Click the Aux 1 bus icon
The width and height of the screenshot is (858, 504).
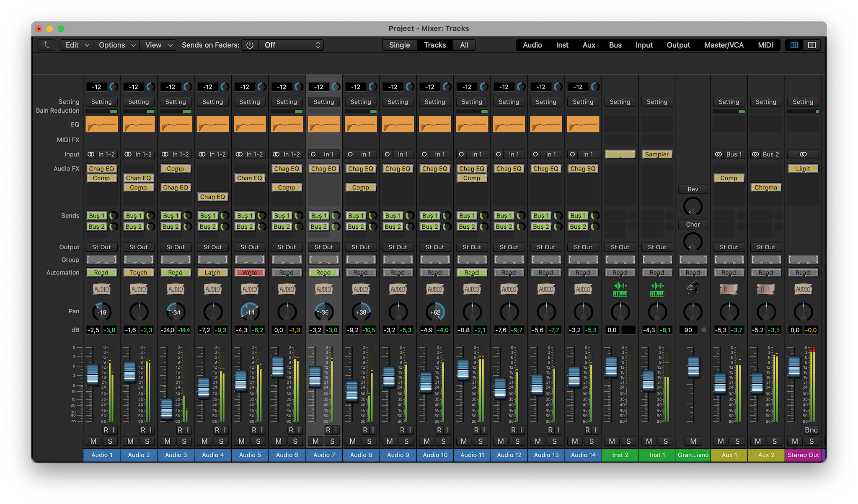pyautogui.click(x=729, y=289)
